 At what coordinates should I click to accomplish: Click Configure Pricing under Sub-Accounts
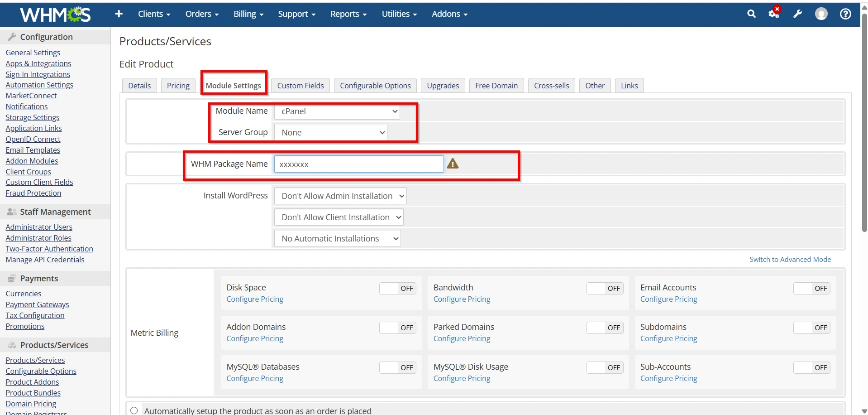[669, 379]
